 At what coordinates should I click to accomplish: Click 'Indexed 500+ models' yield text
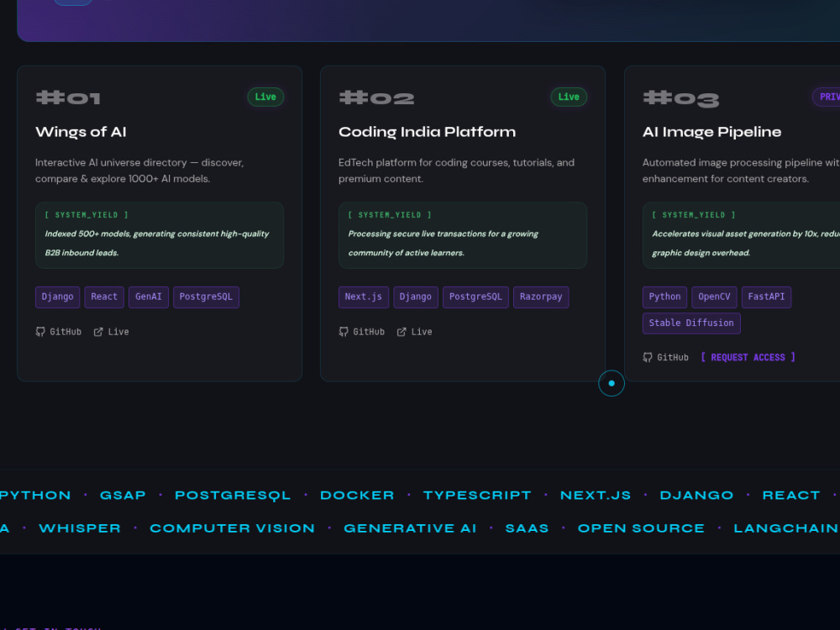tap(157, 244)
